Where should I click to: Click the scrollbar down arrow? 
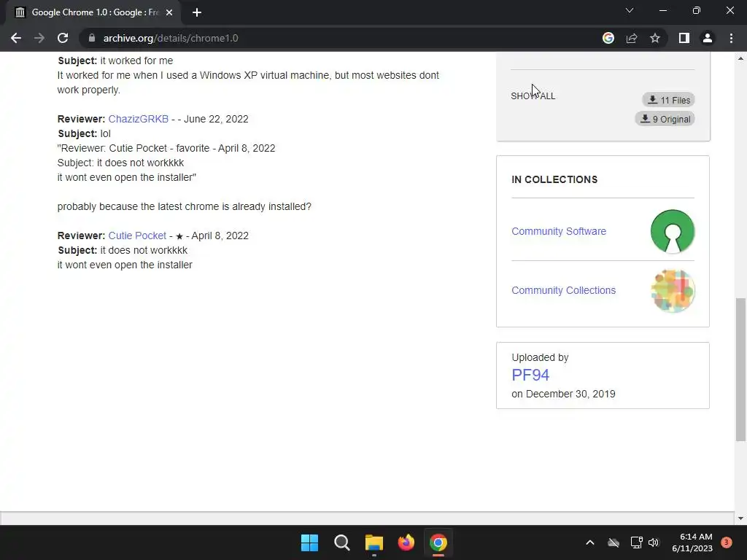coord(740,518)
